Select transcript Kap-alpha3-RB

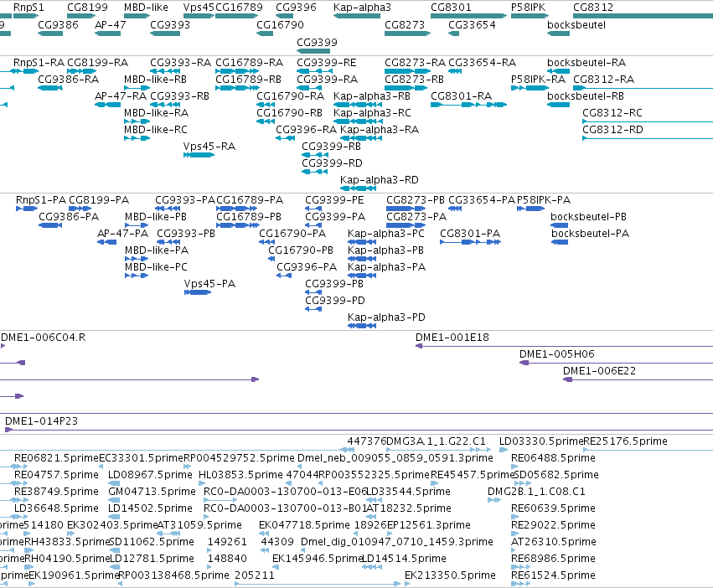372,96
